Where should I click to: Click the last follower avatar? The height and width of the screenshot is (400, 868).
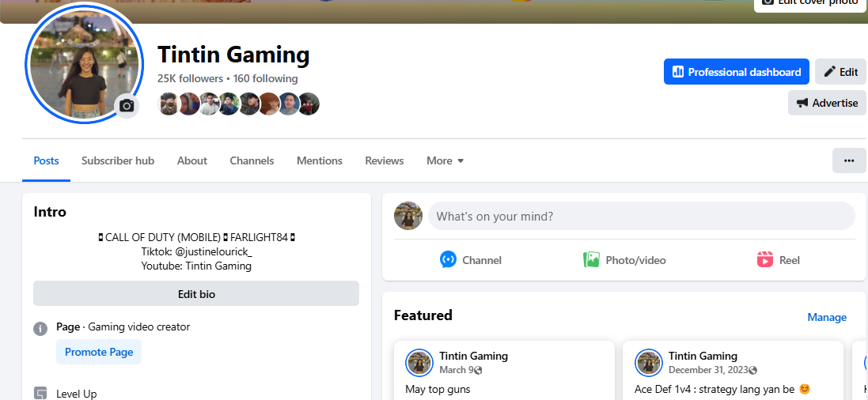(309, 104)
